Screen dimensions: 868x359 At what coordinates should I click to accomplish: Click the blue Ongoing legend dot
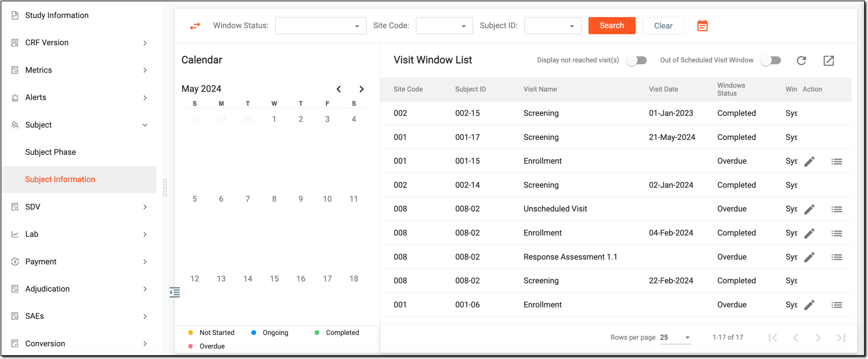click(x=254, y=333)
